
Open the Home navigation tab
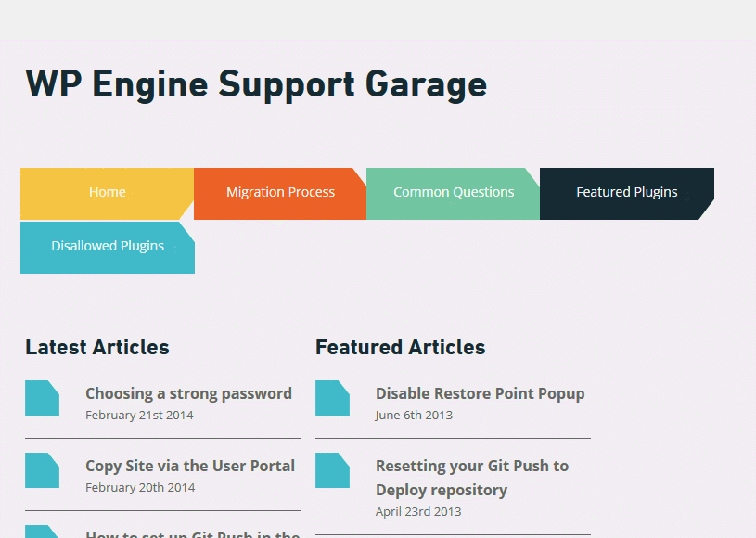click(107, 194)
